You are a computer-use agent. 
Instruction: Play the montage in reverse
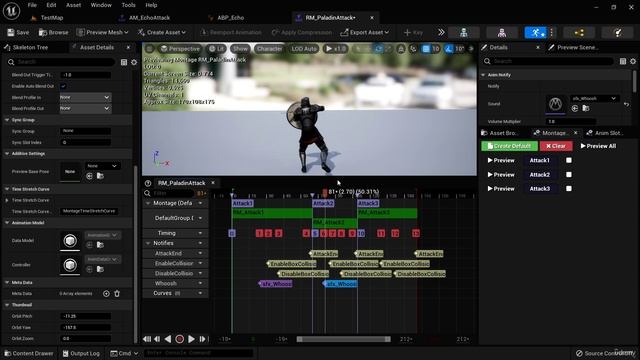[x=168, y=339]
